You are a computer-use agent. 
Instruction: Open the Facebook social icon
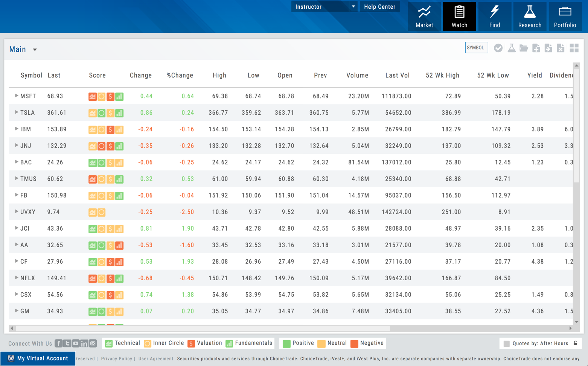click(x=59, y=343)
